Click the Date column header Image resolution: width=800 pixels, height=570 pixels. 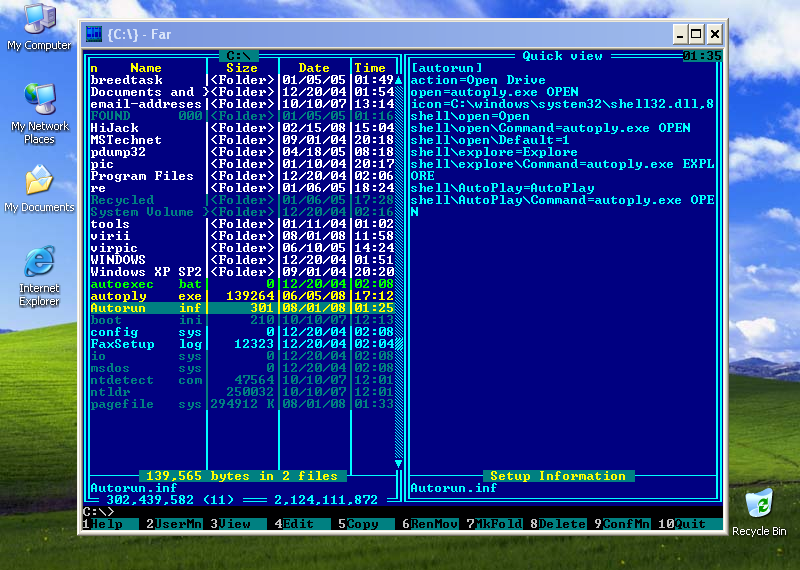(314, 68)
